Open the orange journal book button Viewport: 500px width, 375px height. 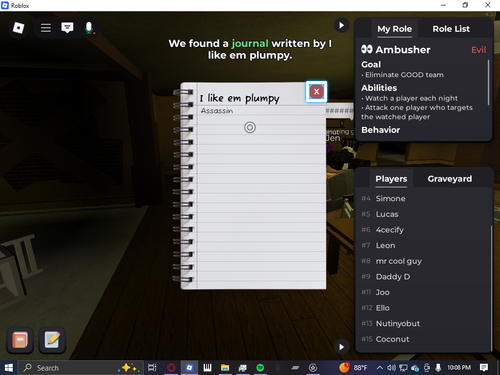tap(20, 340)
